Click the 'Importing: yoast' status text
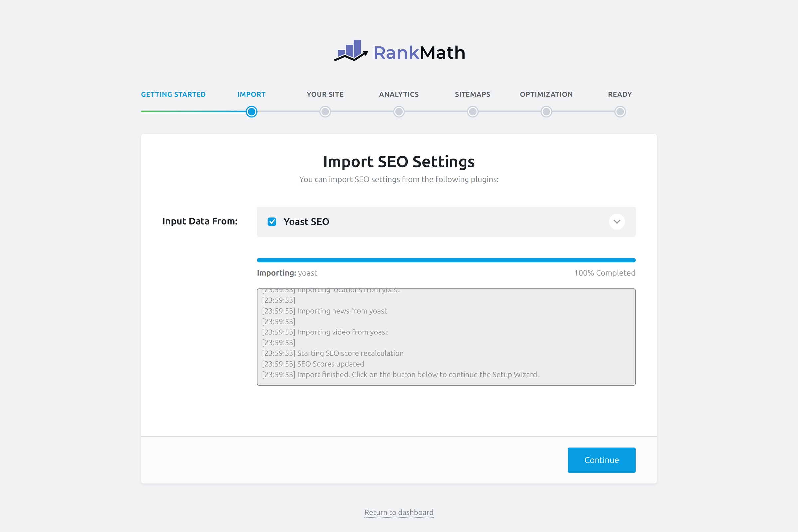 coord(287,273)
